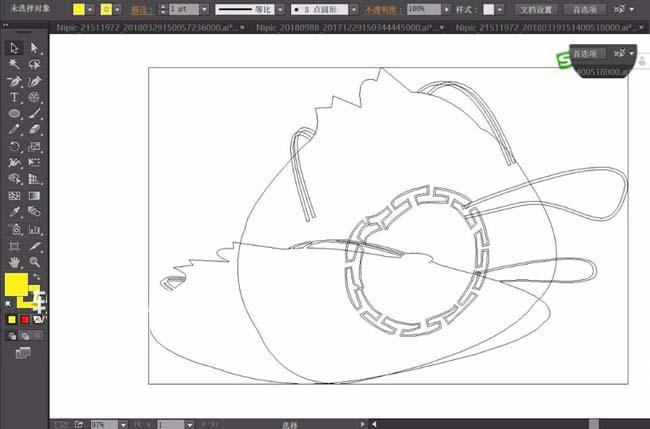Switch to solid Color fill mode
Image resolution: width=650 pixels, height=429 pixels.
point(12,319)
